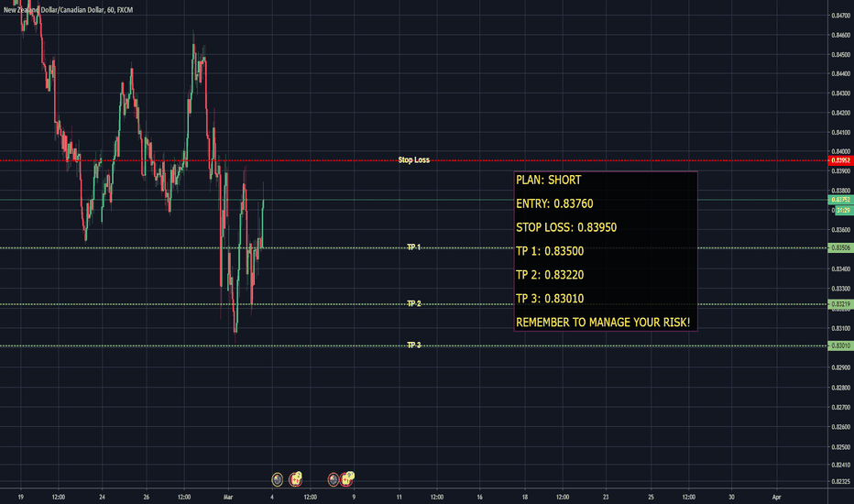Click REMEMBER TO MANAGE YOUR RISK text
Image resolution: width=854 pixels, height=504 pixels.
[x=602, y=323]
